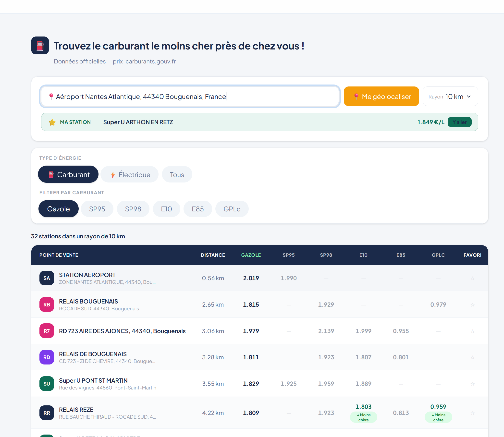Viewport: 504px width, 437px height.
Task: Click the SA avatar of STATION AEROPORT
Action: click(x=47, y=278)
